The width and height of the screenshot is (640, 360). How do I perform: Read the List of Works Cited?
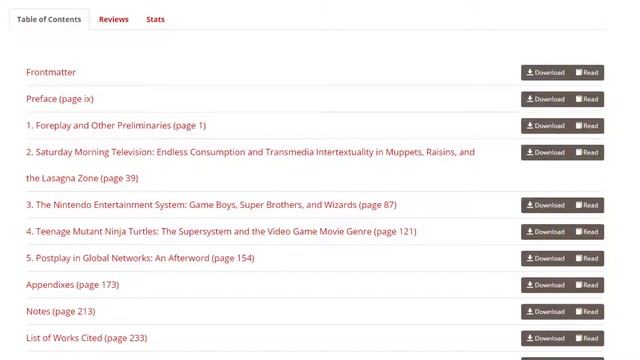(587, 338)
